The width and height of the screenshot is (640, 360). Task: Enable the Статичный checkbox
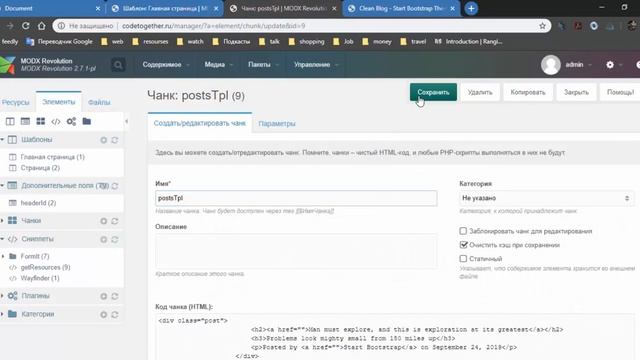(463, 258)
